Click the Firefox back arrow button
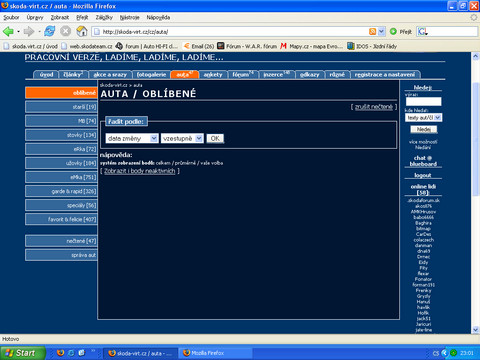 pos(8,32)
